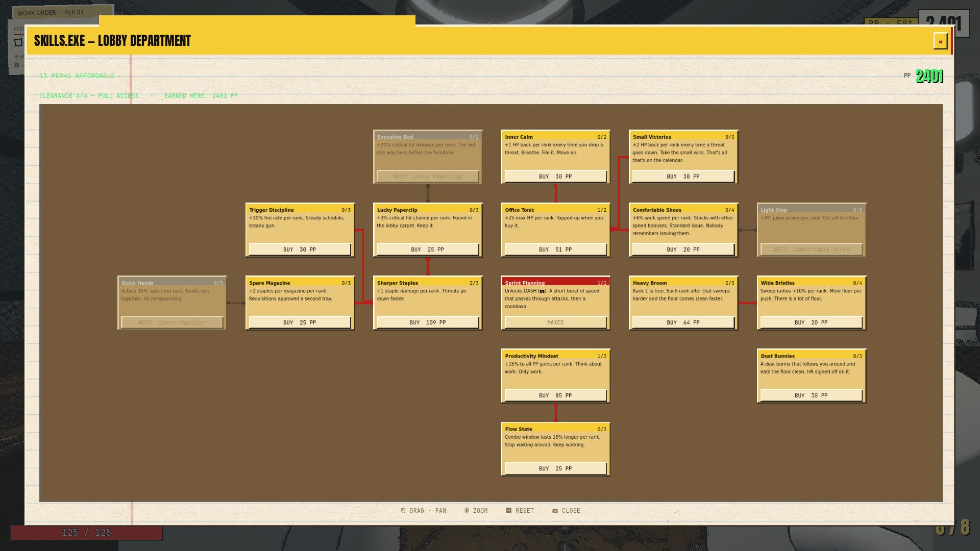Click the Clearance 4/4 Full Access text
This screenshot has width=980, height=551.
click(89, 96)
